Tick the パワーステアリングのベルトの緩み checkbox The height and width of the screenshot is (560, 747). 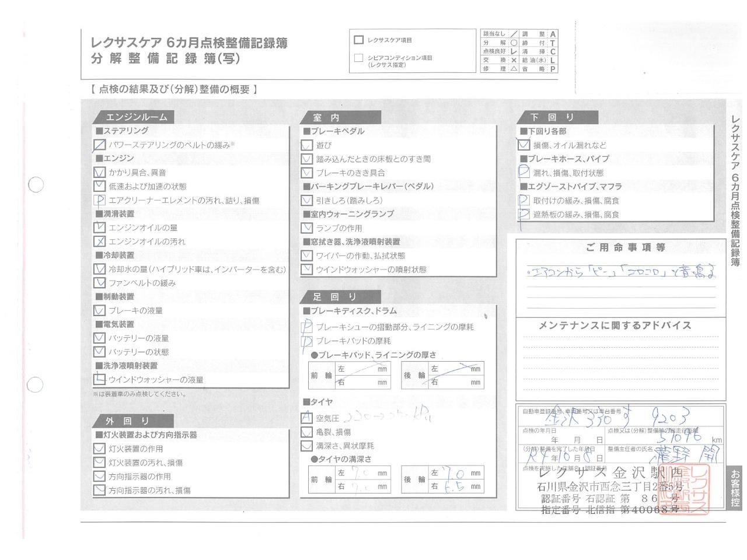[x=100, y=145]
